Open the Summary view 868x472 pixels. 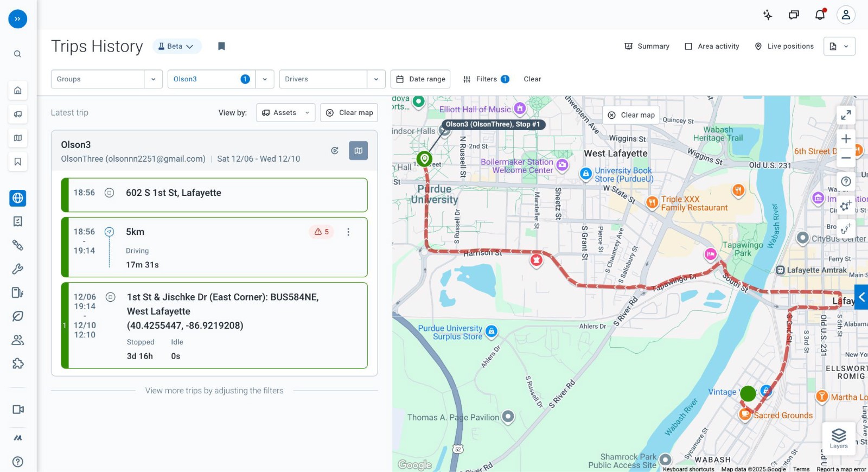pos(647,47)
